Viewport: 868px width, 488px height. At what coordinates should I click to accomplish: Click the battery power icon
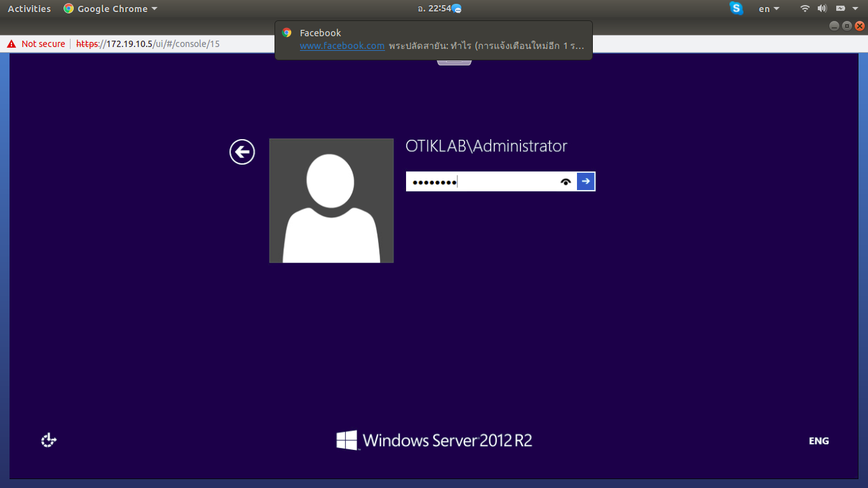pos(840,8)
